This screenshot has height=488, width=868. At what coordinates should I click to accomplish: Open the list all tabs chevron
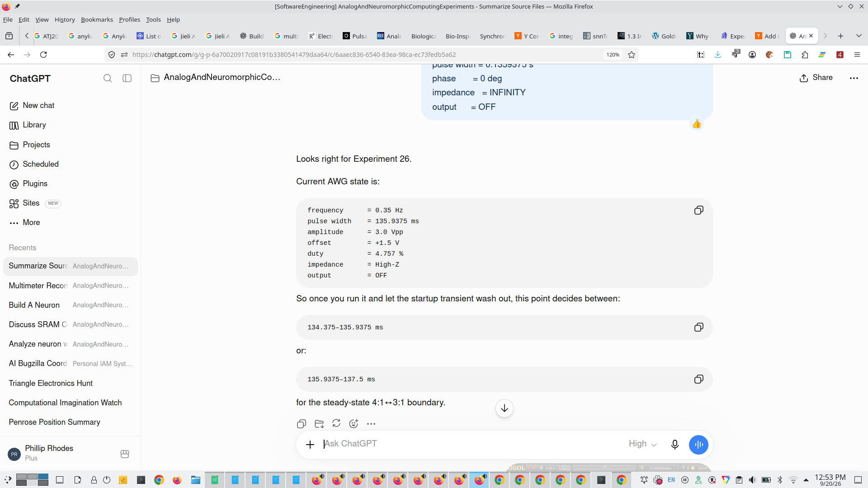(x=859, y=36)
